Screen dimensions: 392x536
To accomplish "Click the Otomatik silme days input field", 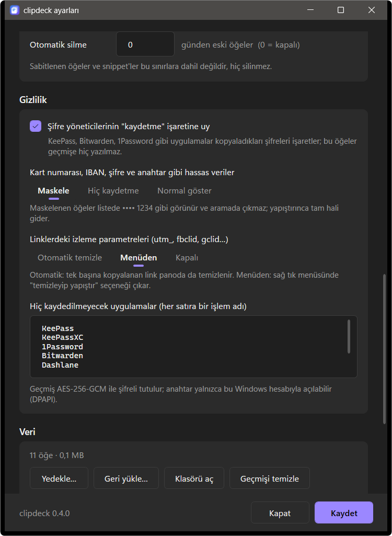I will (145, 44).
